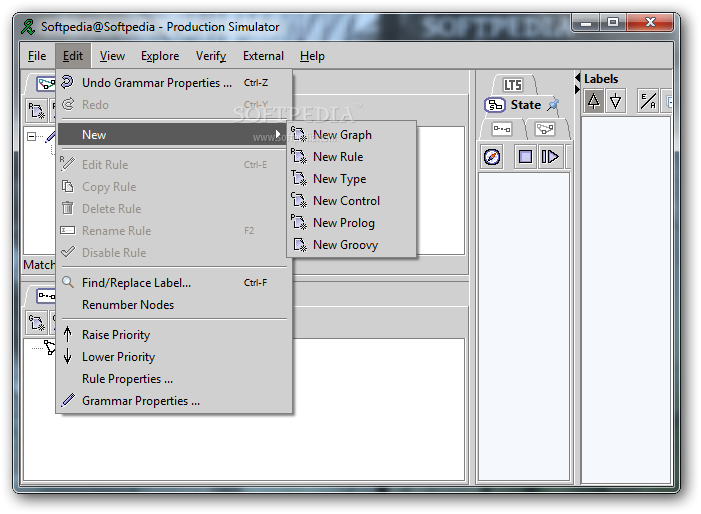This screenshot has height=514, width=701.
Task: Click the pencil icon for Grammar Properties
Action: click(x=68, y=400)
